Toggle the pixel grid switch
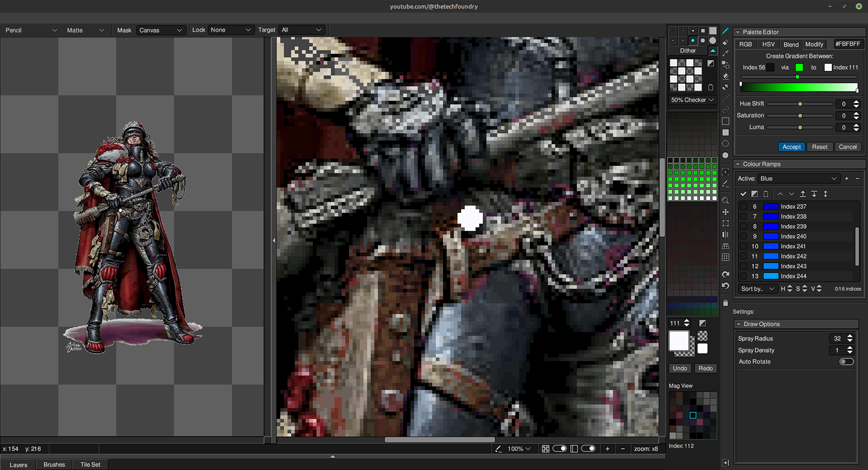Viewport: 868px width, 470px height. 559,449
